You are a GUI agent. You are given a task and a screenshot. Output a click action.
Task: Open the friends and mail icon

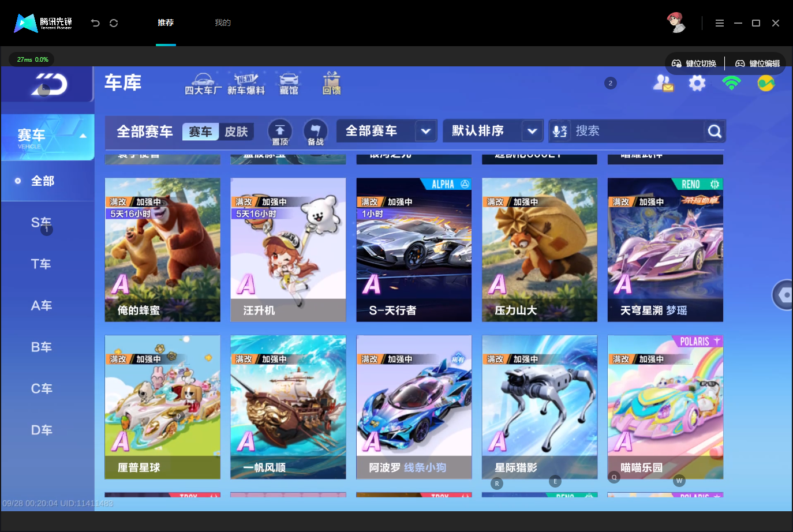(663, 84)
